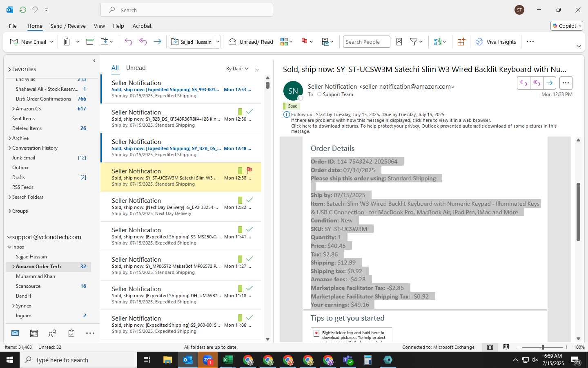Screen dimensions: 588x368
Task: Click the Reply arrow in ribbon
Action: [128, 42]
